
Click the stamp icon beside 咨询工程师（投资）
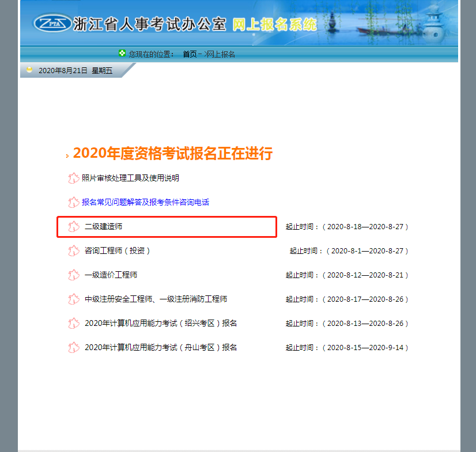pos(74,250)
